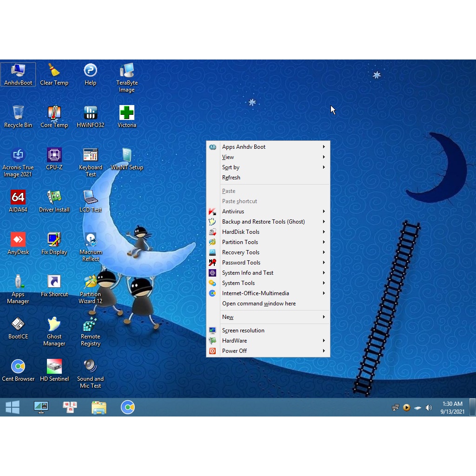Open the Recycle Bin
Screen dimensions: 476x476
click(x=18, y=117)
